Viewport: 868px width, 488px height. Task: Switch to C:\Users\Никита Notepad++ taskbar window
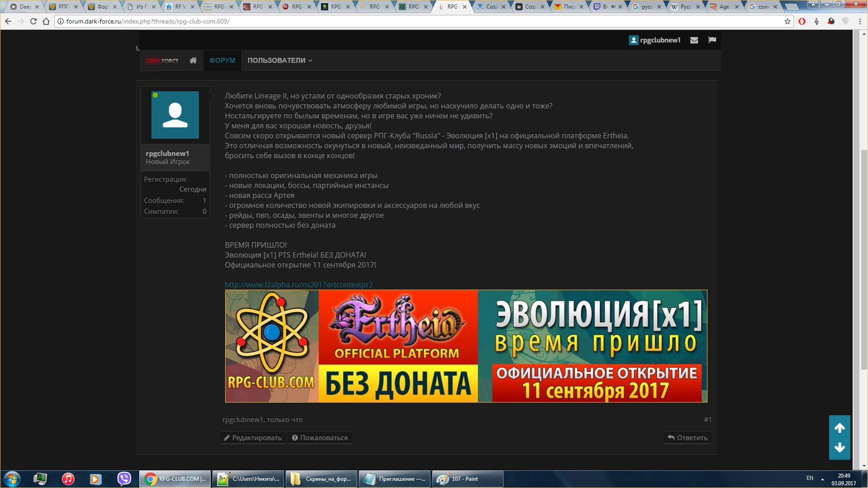point(248,479)
